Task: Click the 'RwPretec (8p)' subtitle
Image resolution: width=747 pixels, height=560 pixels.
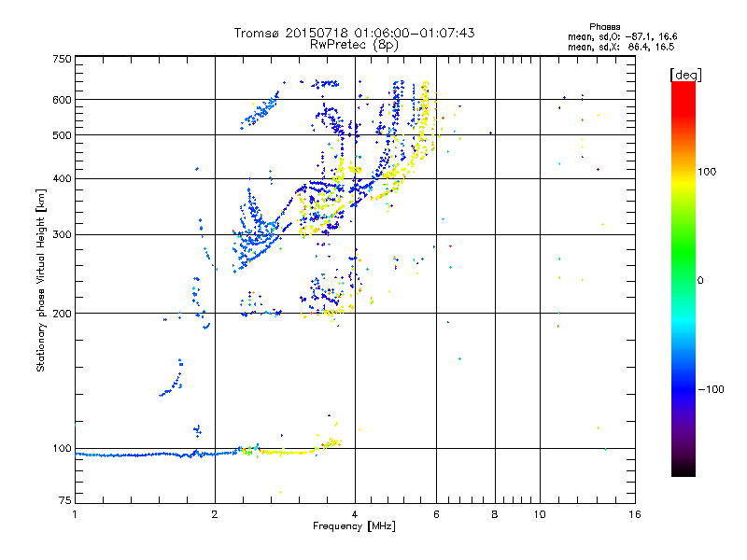Action: 354,45
